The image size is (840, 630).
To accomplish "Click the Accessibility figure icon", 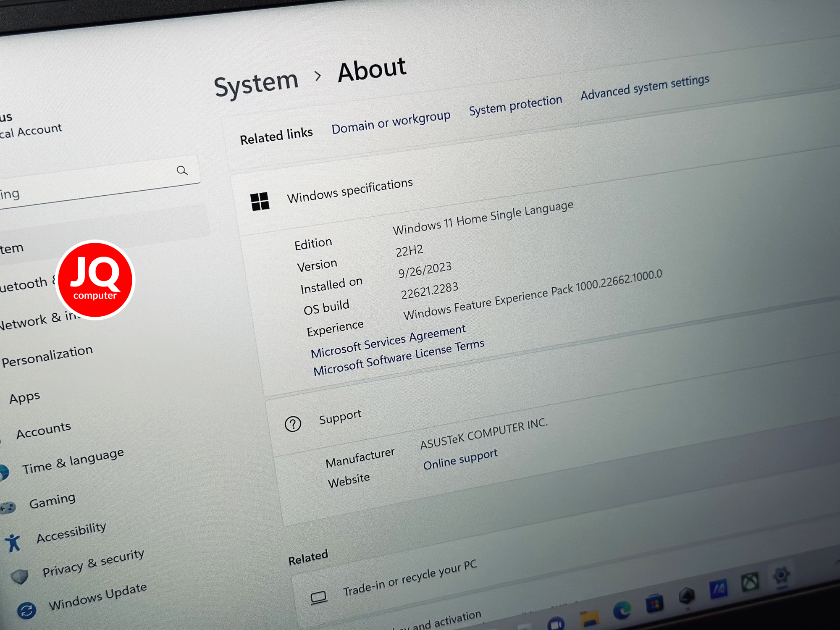I will (x=13, y=543).
